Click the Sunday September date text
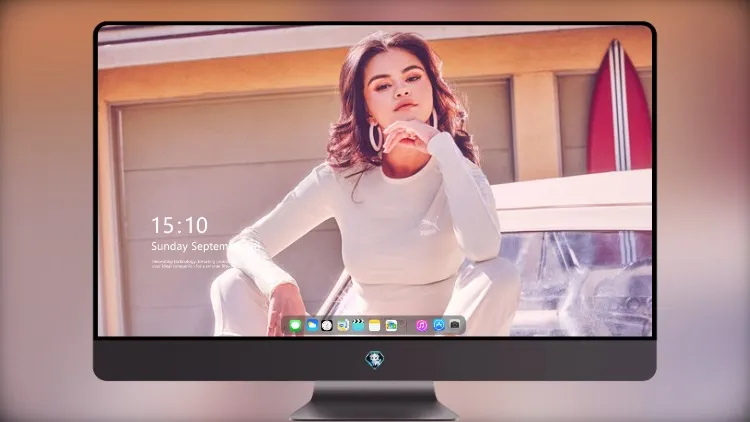 point(190,246)
